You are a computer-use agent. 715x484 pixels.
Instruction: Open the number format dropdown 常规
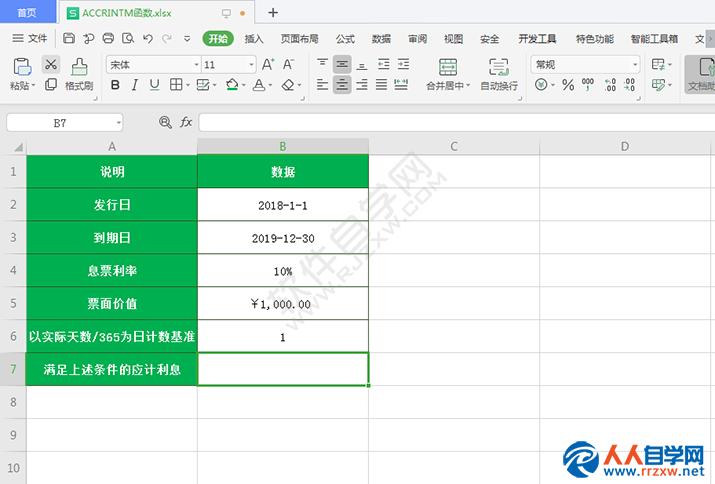[x=635, y=65]
